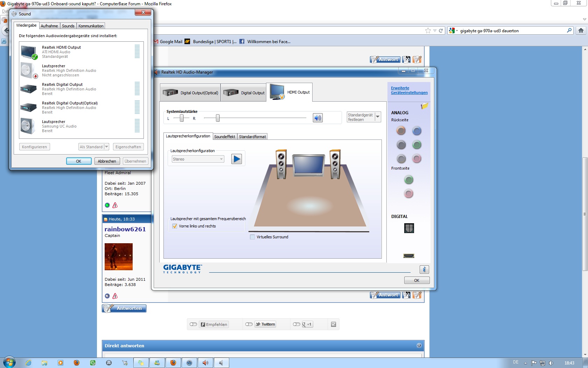Toggle the Google +1 share switch

pos(296,324)
